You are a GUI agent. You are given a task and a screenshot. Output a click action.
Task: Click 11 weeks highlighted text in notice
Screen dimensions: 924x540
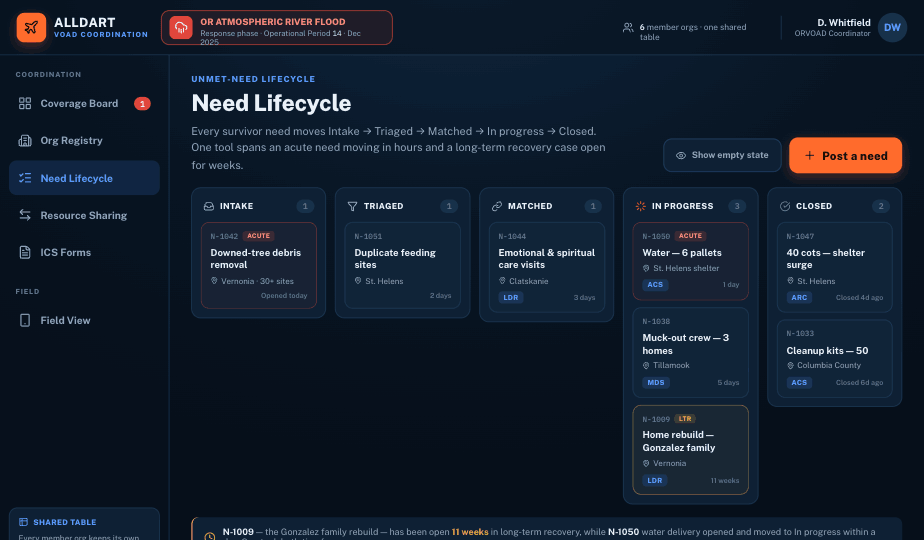[470, 532]
